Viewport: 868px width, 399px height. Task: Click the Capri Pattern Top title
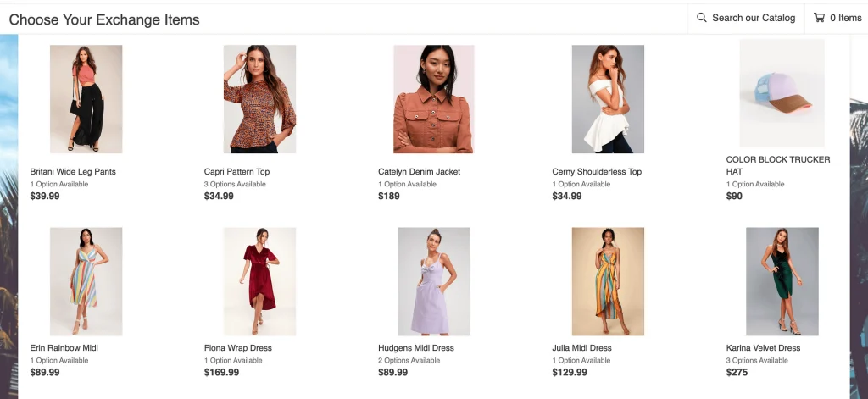236,172
